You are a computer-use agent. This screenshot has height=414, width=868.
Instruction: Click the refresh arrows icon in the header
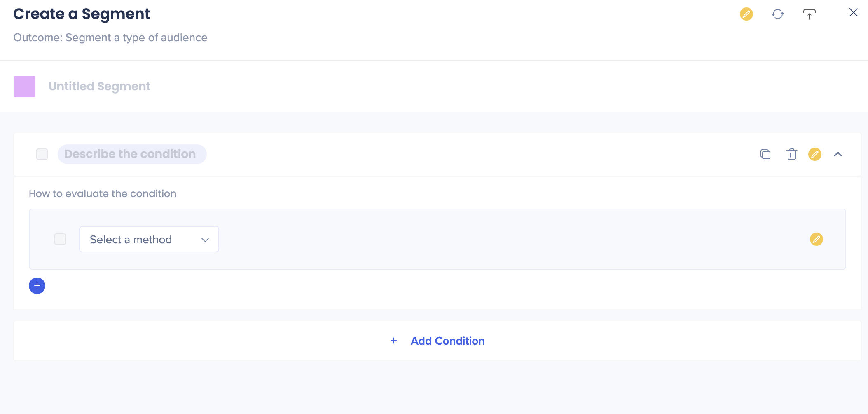click(777, 14)
